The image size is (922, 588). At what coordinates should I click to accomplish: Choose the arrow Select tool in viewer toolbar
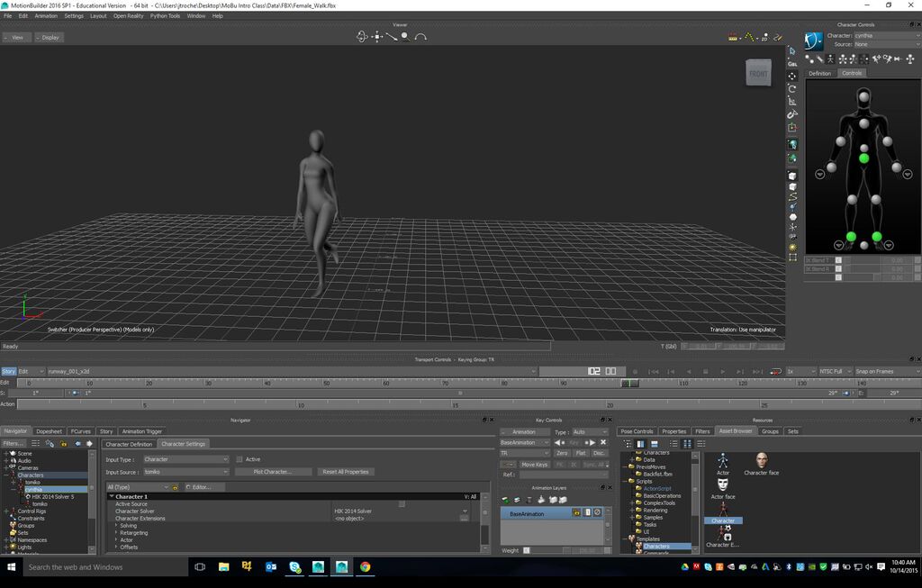[x=792, y=51]
